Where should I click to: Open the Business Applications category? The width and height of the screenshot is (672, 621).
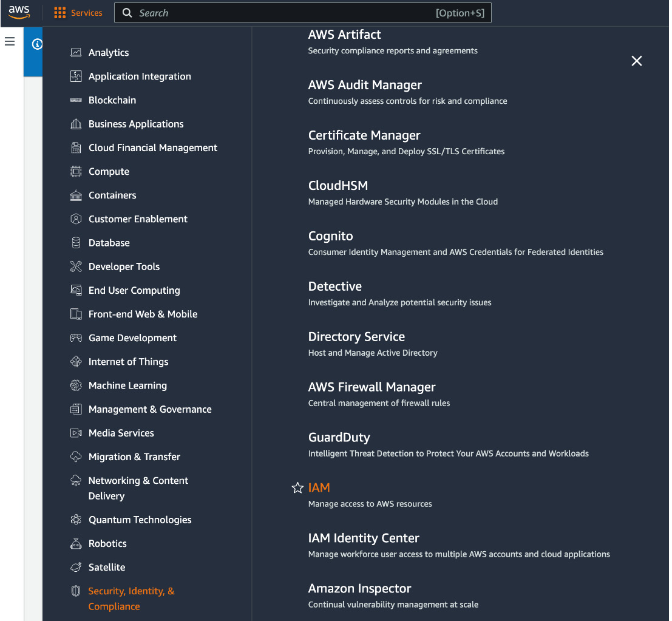137,124
